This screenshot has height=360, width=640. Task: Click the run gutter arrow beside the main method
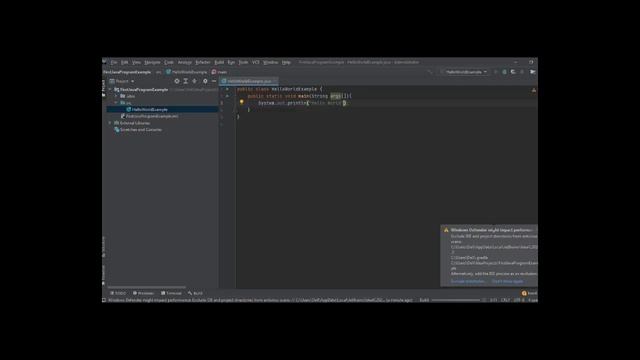point(227,96)
